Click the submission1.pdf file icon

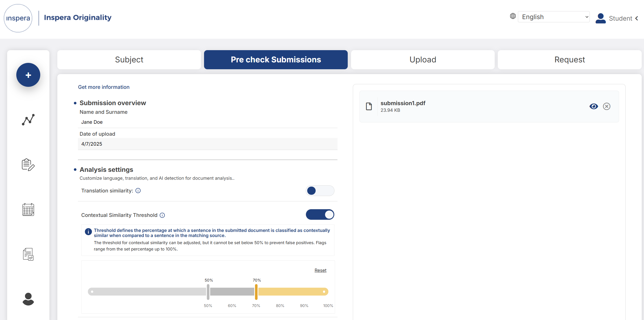click(369, 106)
